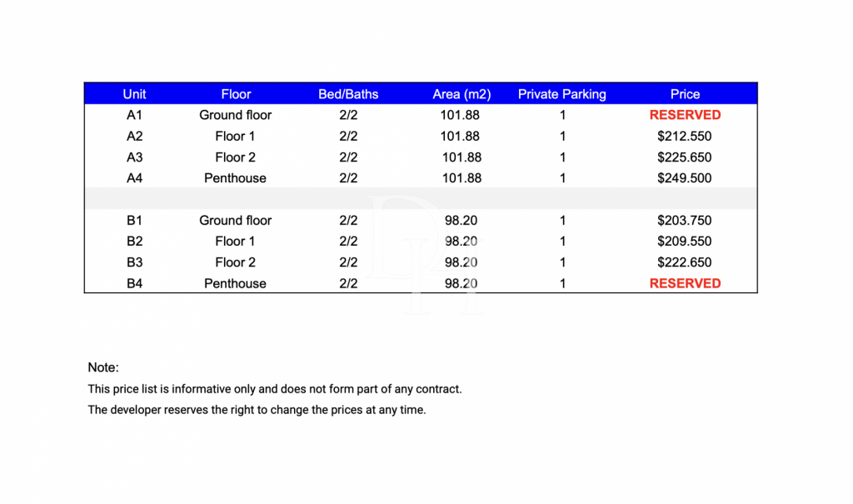This screenshot has width=853, height=504.
Task: Click the Floor column header
Action: pos(236,94)
